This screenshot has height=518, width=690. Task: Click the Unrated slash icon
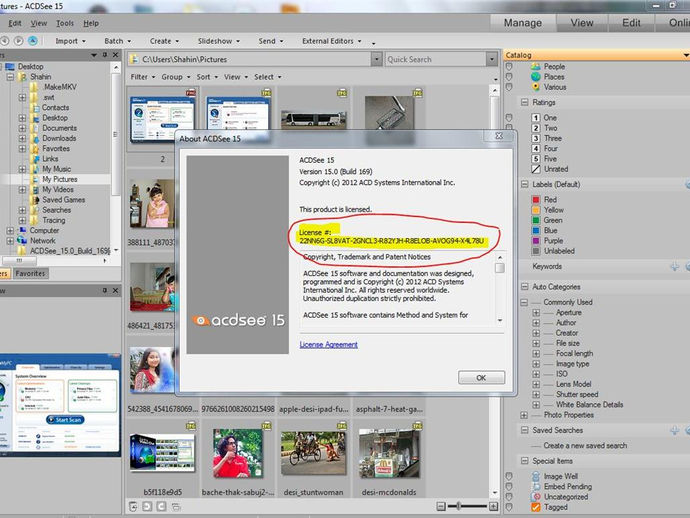tap(536, 169)
